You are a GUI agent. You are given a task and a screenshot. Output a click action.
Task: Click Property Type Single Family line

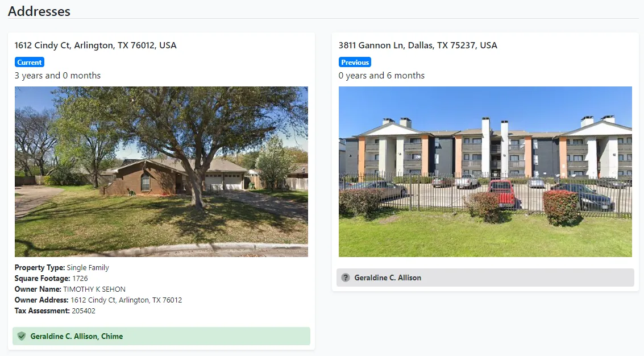click(62, 268)
